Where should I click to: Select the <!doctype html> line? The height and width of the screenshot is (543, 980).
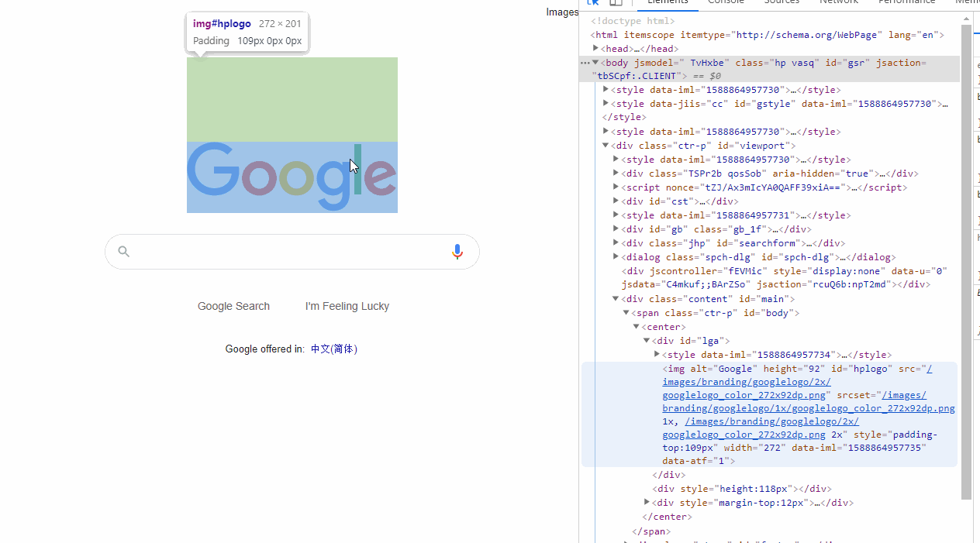point(633,21)
